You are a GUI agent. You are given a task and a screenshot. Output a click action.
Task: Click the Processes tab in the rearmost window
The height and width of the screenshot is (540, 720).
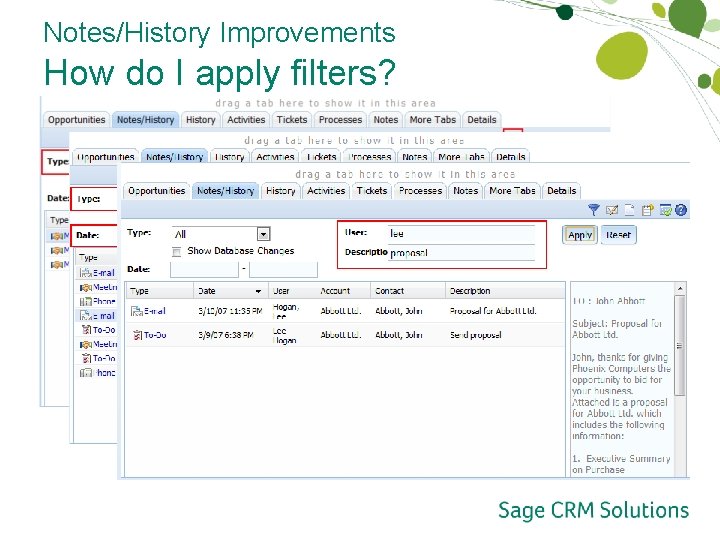[x=340, y=120]
